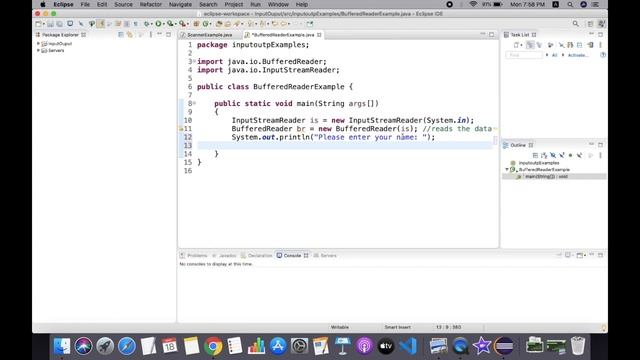Viewport: 640px width, 360px height.
Task: Click the Find field in Task List
Action: [x=524, y=55]
